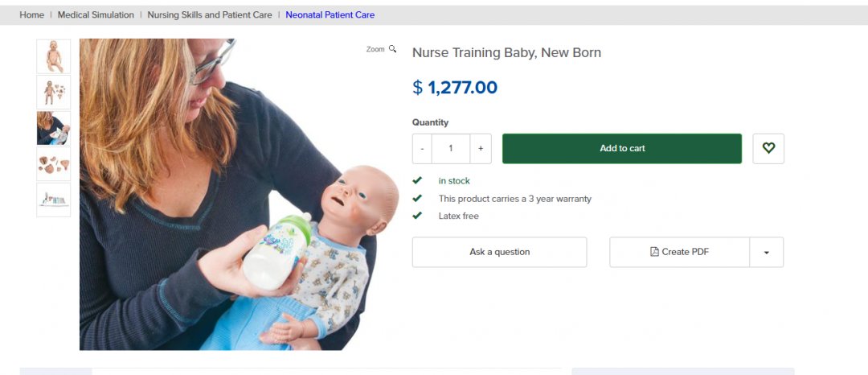The image size is (868, 375).
Task: Add product to wishlist with heart icon
Action: tap(768, 148)
